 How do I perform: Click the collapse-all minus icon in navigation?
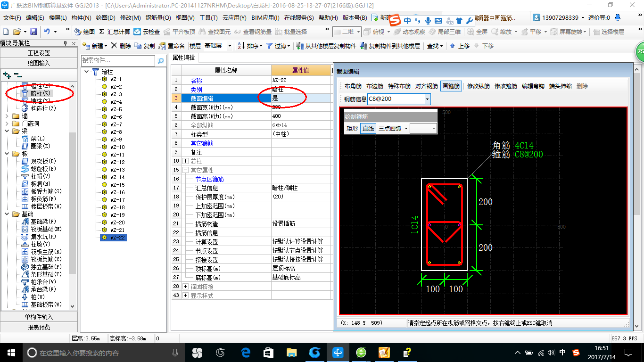17,74
